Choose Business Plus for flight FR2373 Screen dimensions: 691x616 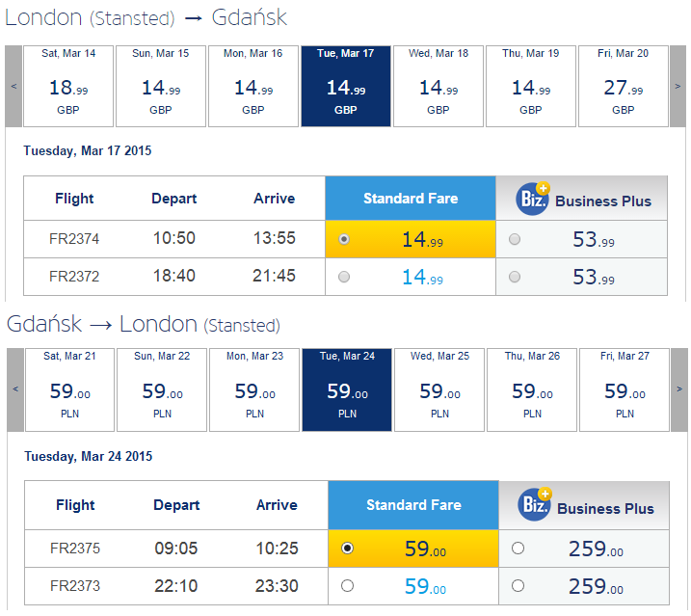518,585
